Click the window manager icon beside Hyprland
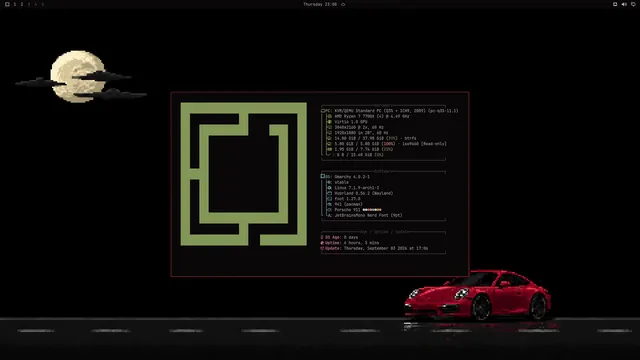 pyautogui.click(x=329, y=193)
